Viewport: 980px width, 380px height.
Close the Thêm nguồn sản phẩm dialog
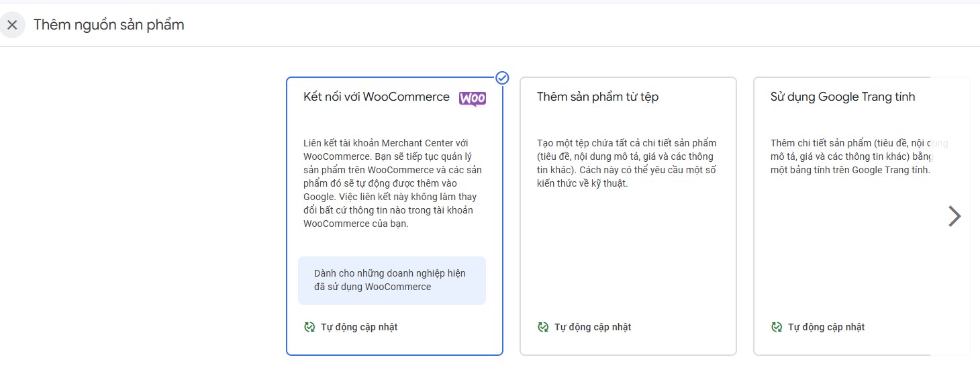coord(12,26)
